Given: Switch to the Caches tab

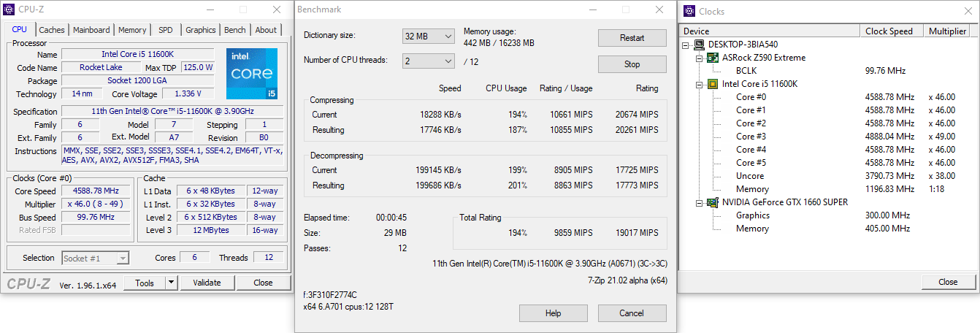Looking at the screenshot, I should [x=52, y=30].
